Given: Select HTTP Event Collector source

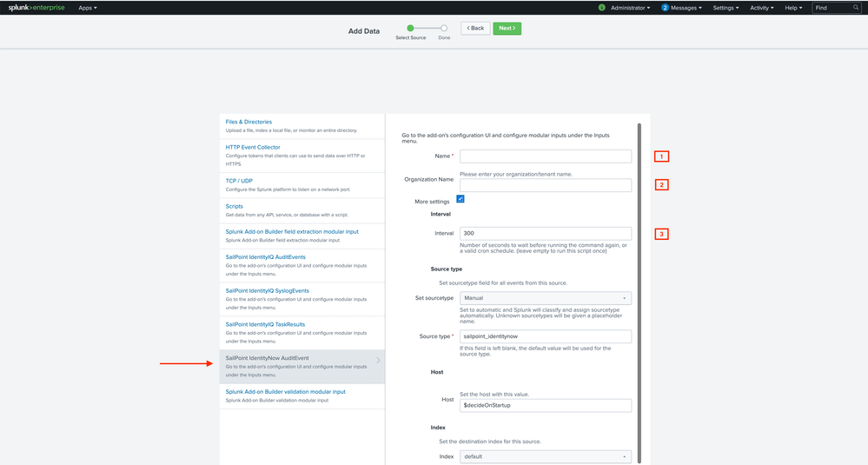Looking at the screenshot, I should pos(253,148).
